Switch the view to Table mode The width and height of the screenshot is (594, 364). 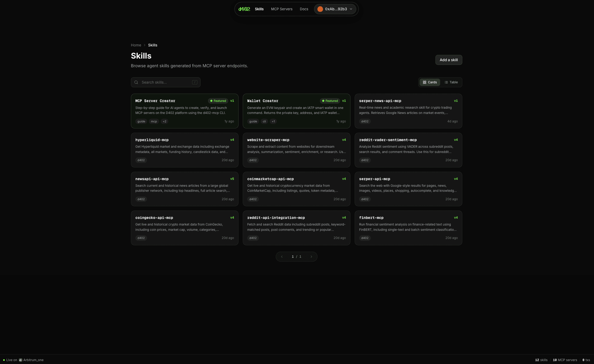click(452, 82)
